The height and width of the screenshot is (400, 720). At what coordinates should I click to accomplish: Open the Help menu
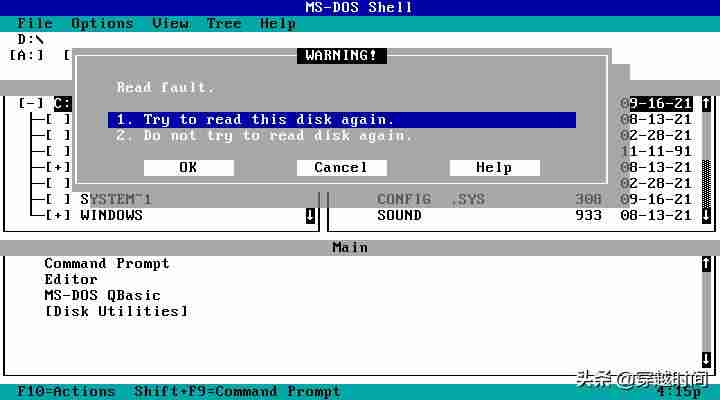[278, 23]
